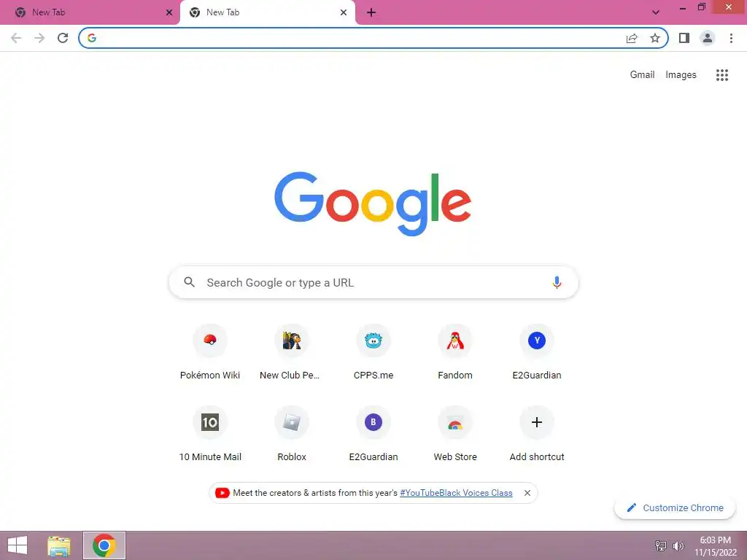Image resolution: width=747 pixels, height=560 pixels.
Task: Open the profile avatar menu
Action: (708, 38)
